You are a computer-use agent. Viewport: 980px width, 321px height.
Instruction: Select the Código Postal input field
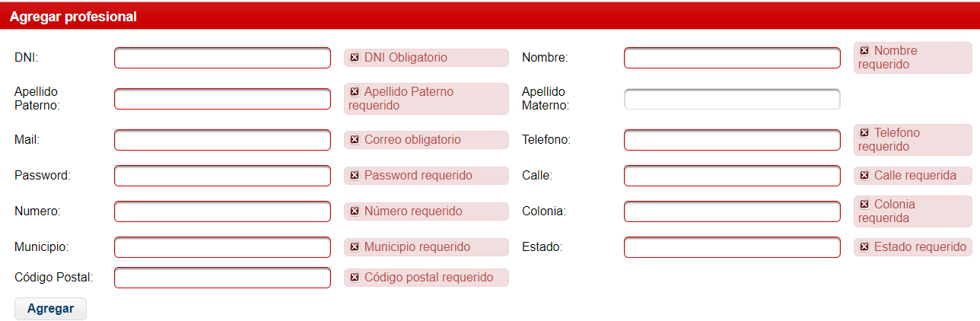coord(222,278)
